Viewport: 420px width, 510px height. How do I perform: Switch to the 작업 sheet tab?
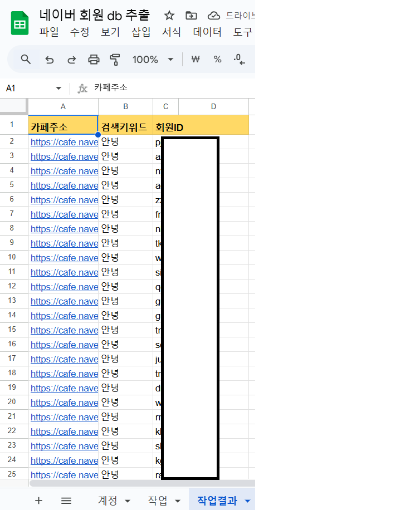[x=158, y=501]
